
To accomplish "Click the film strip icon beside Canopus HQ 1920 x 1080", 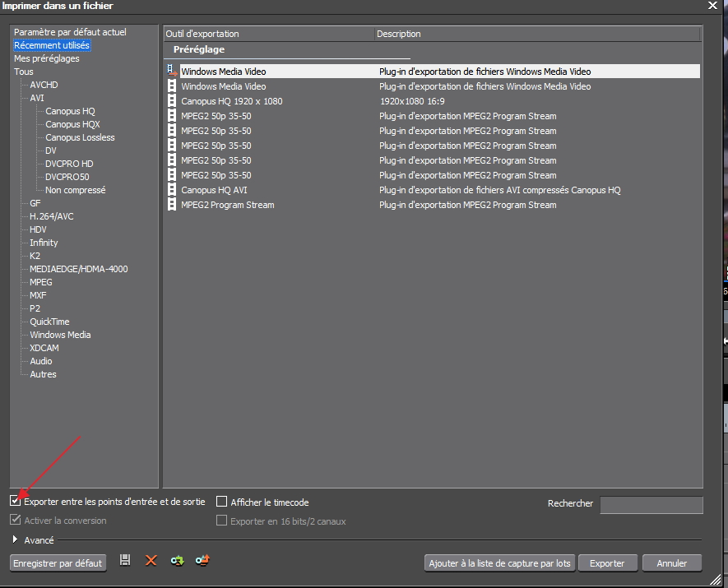I will 172,101.
